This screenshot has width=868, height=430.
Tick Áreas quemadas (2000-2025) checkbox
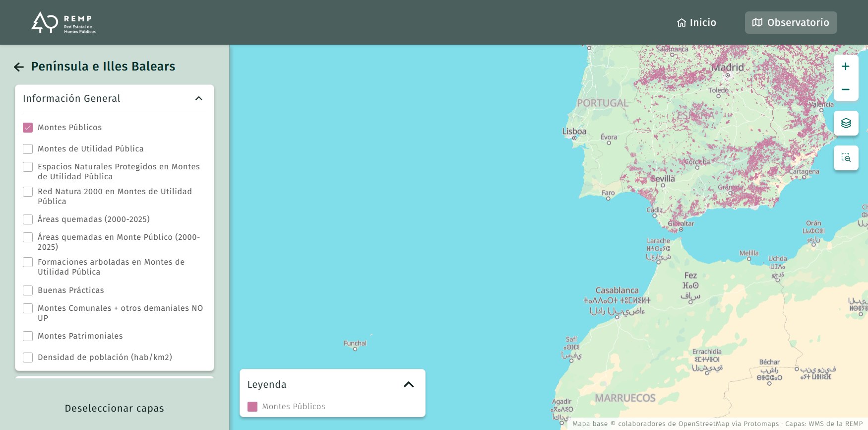(x=28, y=219)
